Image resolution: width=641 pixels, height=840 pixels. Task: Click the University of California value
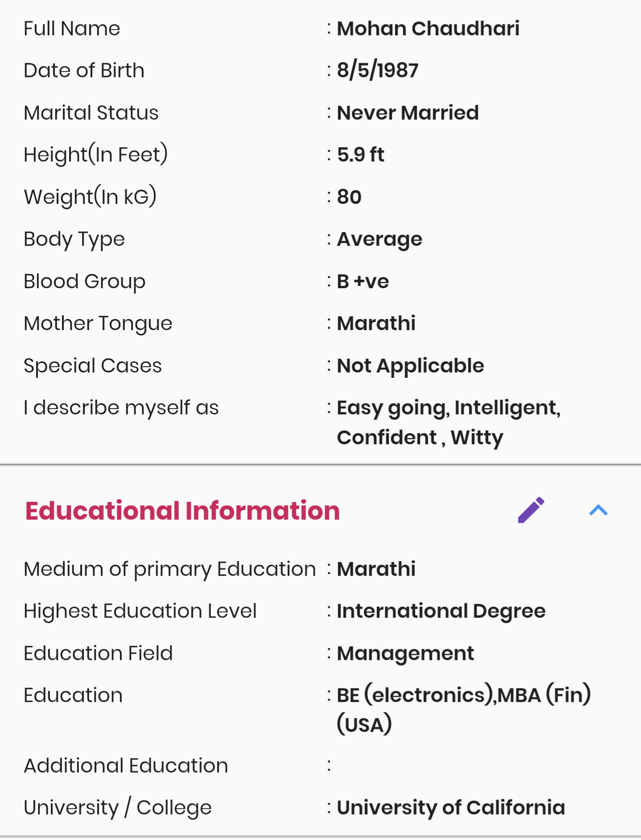(x=451, y=807)
